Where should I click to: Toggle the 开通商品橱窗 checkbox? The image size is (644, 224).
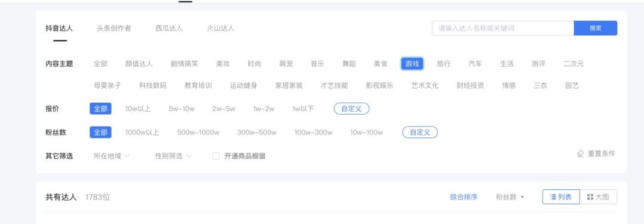pos(216,156)
